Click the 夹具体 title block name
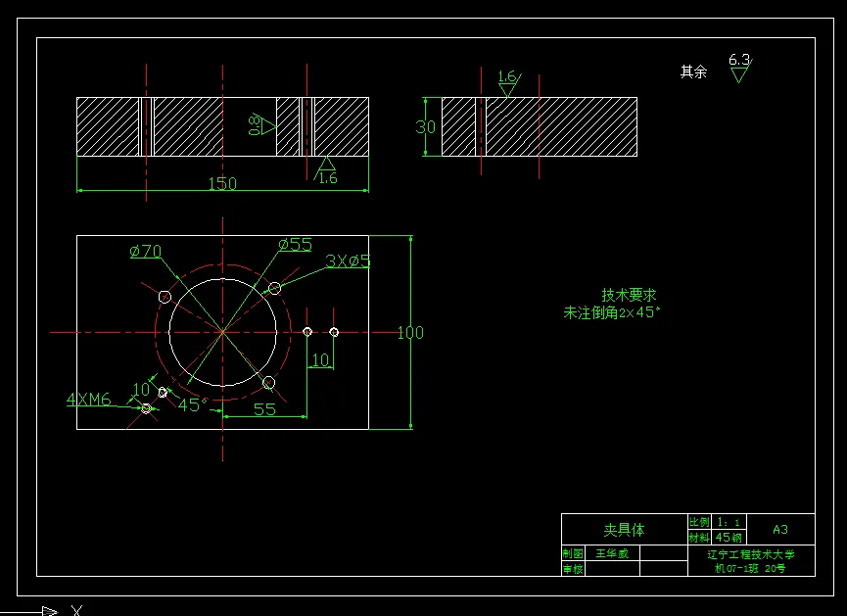Image resolution: width=847 pixels, height=616 pixels. [624, 530]
